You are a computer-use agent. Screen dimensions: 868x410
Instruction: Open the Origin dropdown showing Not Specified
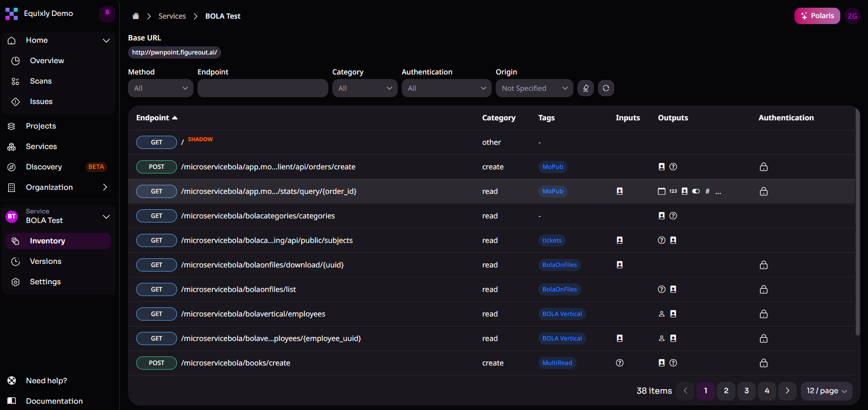(534, 88)
